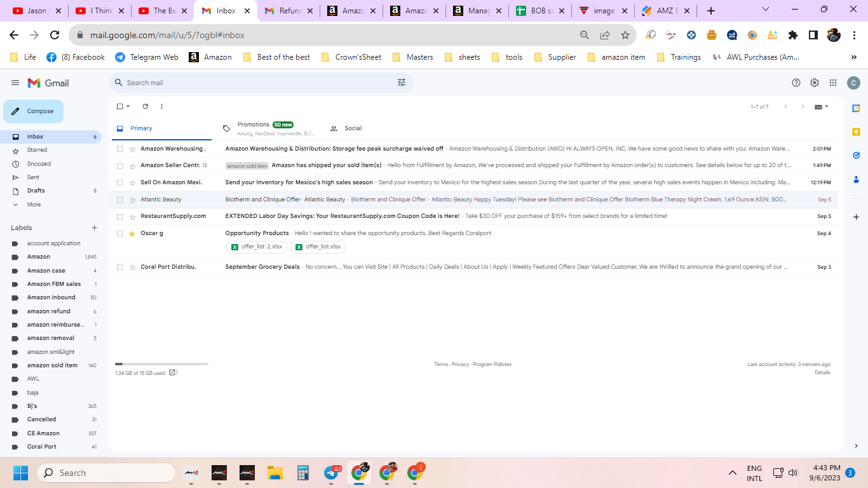Open the Gmail main menu hamburger icon
The height and width of the screenshot is (488, 868).
15,83
